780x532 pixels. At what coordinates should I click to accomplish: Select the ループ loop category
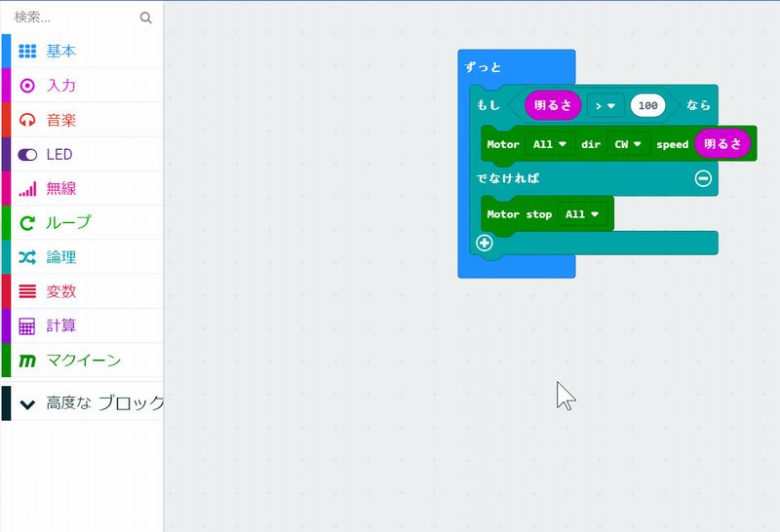coord(68,222)
